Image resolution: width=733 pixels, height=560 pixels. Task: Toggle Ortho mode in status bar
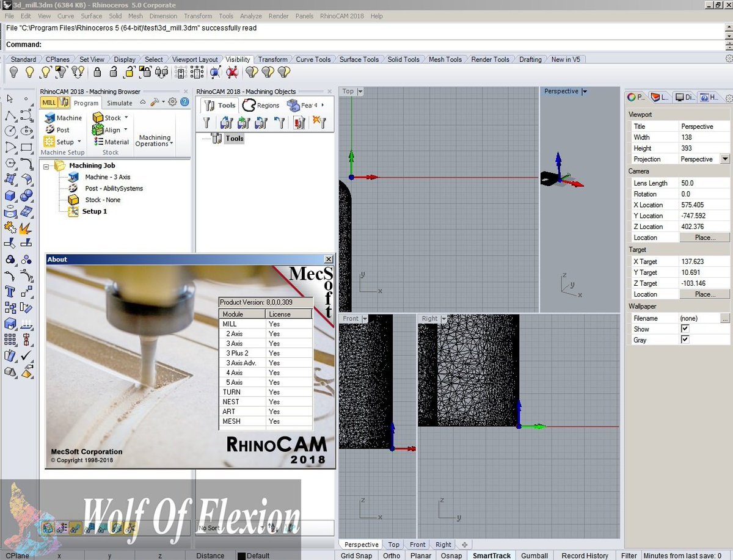[392, 555]
